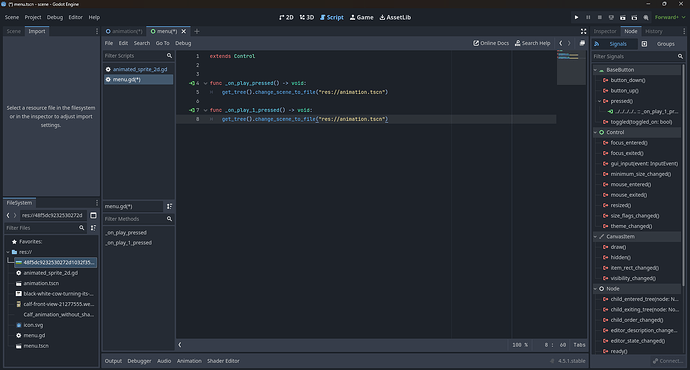This screenshot has height=370, width=690.
Task: Collapse the Control signal group
Action: tap(595, 132)
